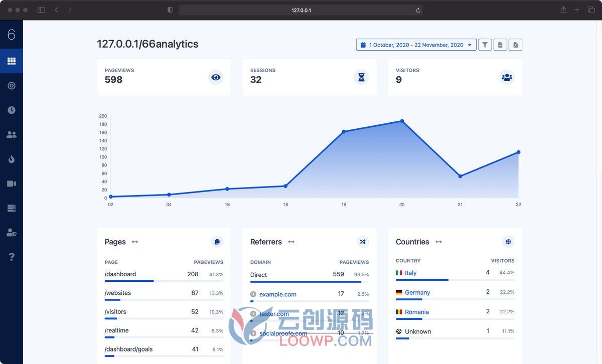
Task: Open the realtime clock icon in sidebar
Action: click(12, 110)
